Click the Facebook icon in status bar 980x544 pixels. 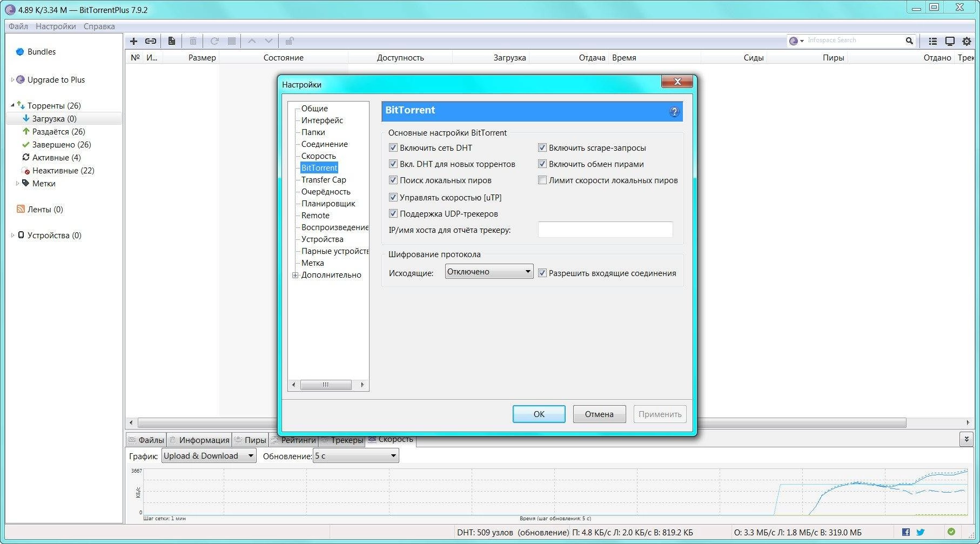[906, 532]
